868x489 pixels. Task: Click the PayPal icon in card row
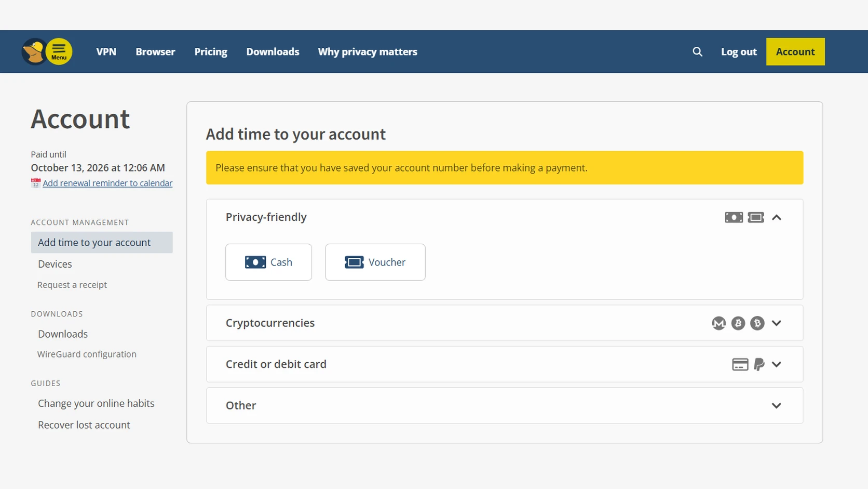pyautogui.click(x=759, y=364)
